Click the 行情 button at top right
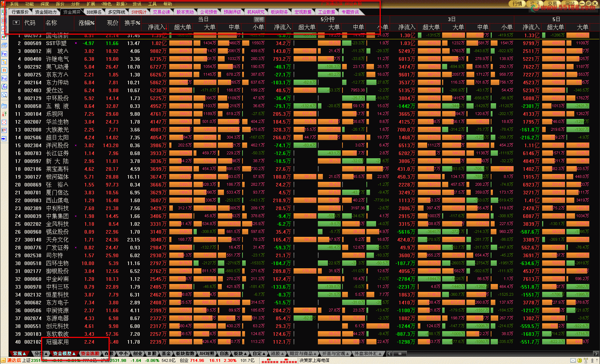Image resolution: width=600 pixels, height=364 pixels. point(517,4)
